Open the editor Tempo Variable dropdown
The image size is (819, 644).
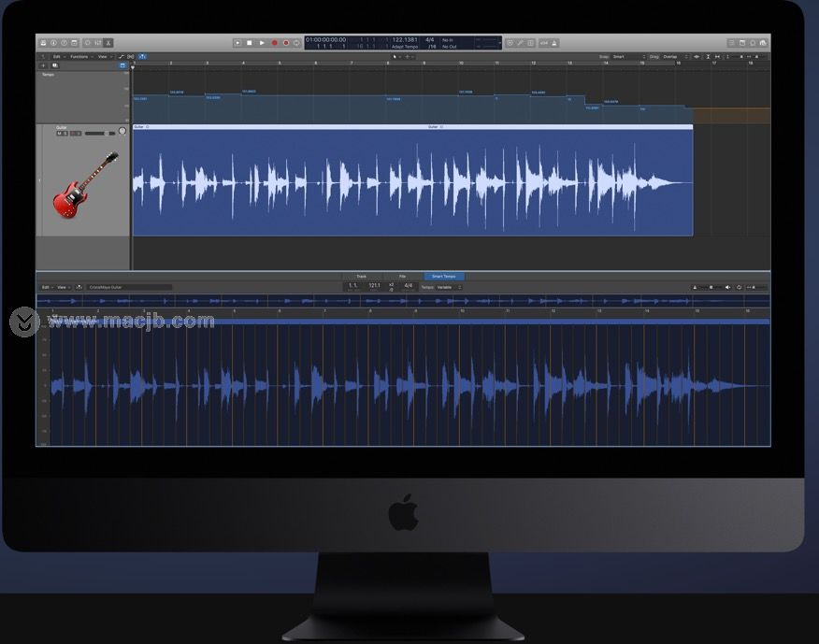(449, 287)
